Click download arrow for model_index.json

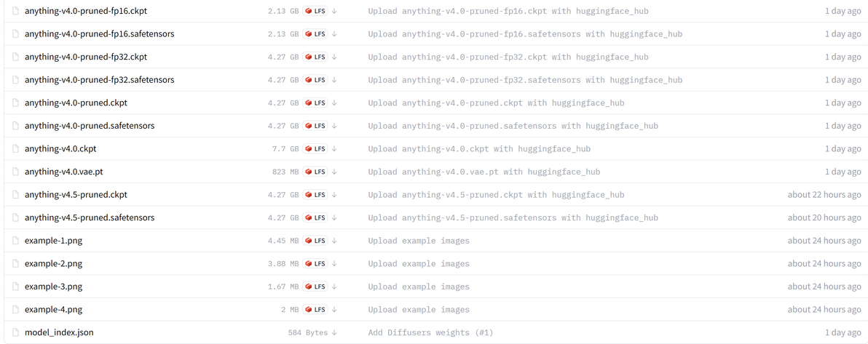(334, 332)
